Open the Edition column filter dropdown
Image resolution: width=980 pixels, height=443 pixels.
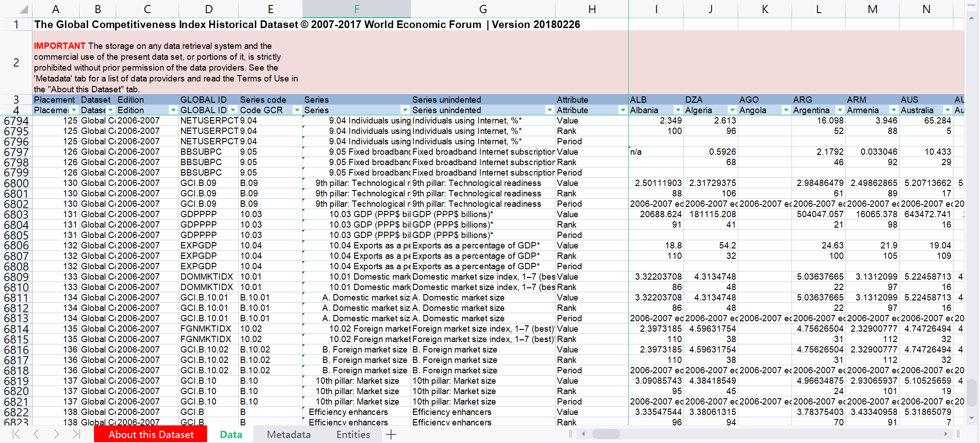pyautogui.click(x=173, y=110)
